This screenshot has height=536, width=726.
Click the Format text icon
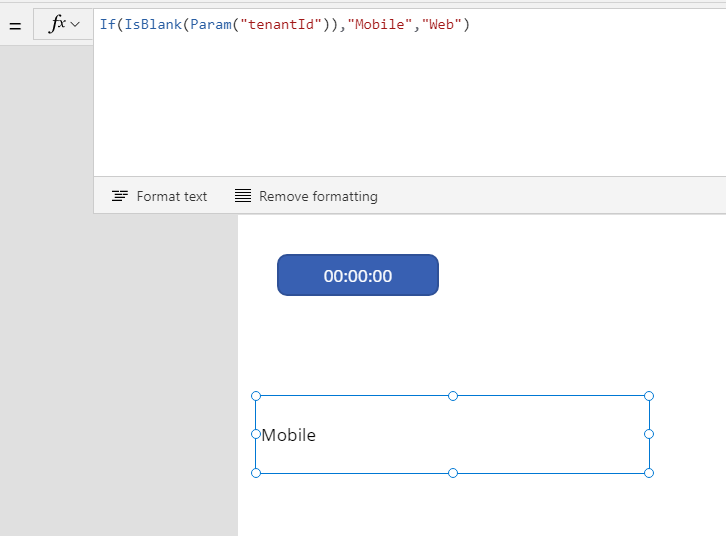coord(120,196)
